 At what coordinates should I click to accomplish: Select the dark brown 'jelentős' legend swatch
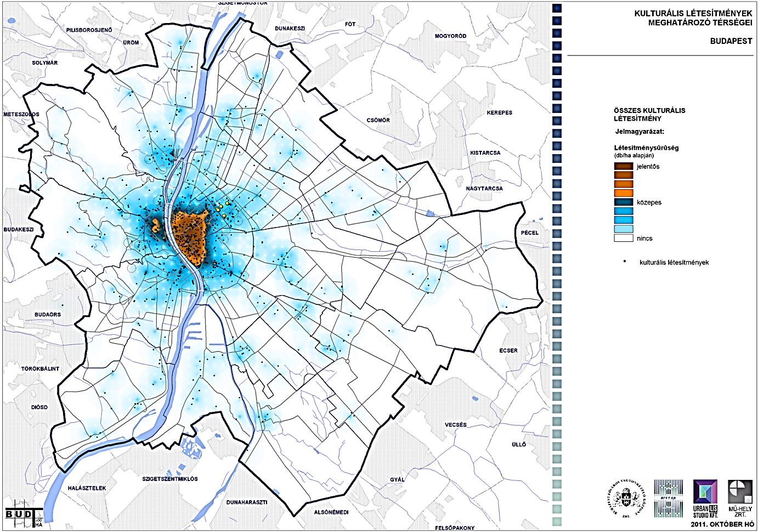click(624, 166)
